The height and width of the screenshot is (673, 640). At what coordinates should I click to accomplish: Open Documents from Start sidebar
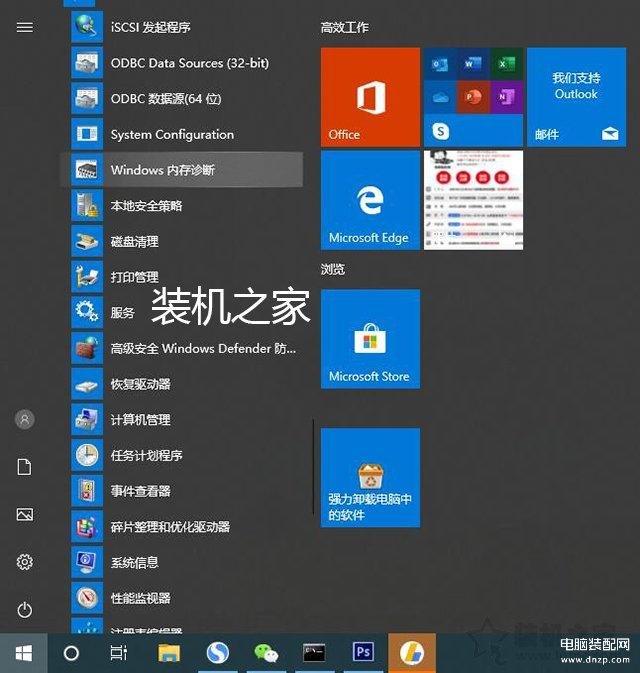[x=24, y=467]
